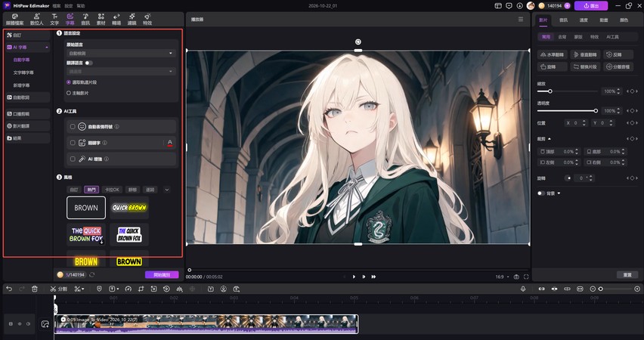
Task: Click the add media icon beside the track
Action: pyautogui.click(x=45, y=324)
